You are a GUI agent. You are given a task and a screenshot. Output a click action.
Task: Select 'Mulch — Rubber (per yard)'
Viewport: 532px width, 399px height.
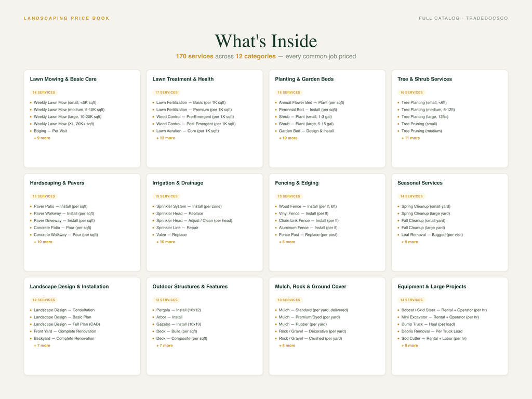[x=303, y=324]
